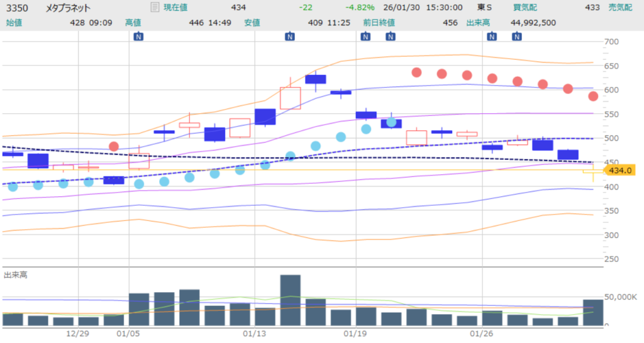
Task: Click the leftmost N news marker
Action: [139, 37]
